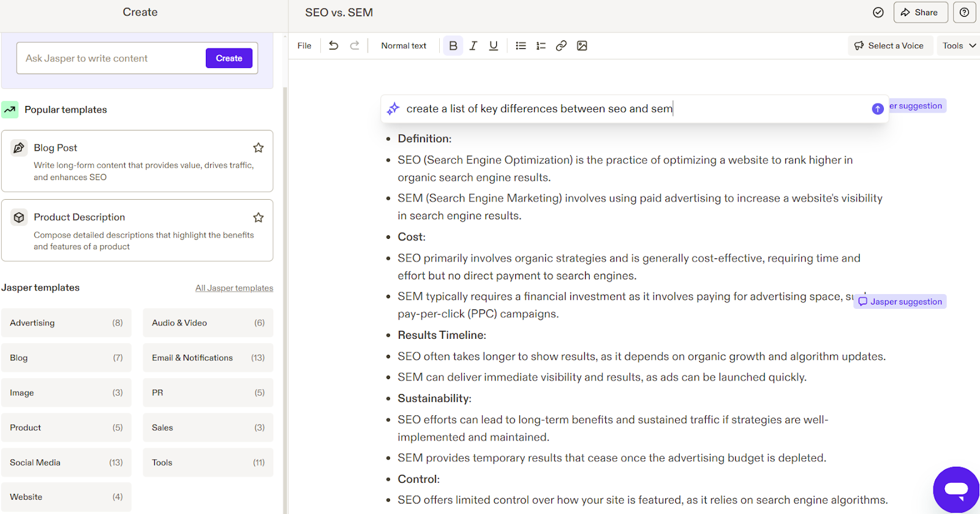This screenshot has width=980, height=514.
Task: Open the chat support bubble
Action: pyautogui.click(x=956, y=489)
